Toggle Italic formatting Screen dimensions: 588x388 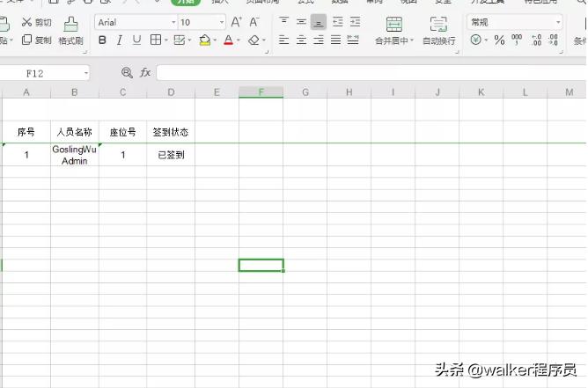pos(119,40)
